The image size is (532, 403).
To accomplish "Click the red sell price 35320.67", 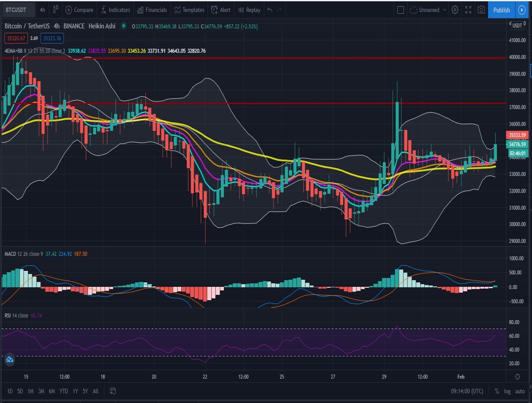I will point(16,39).
